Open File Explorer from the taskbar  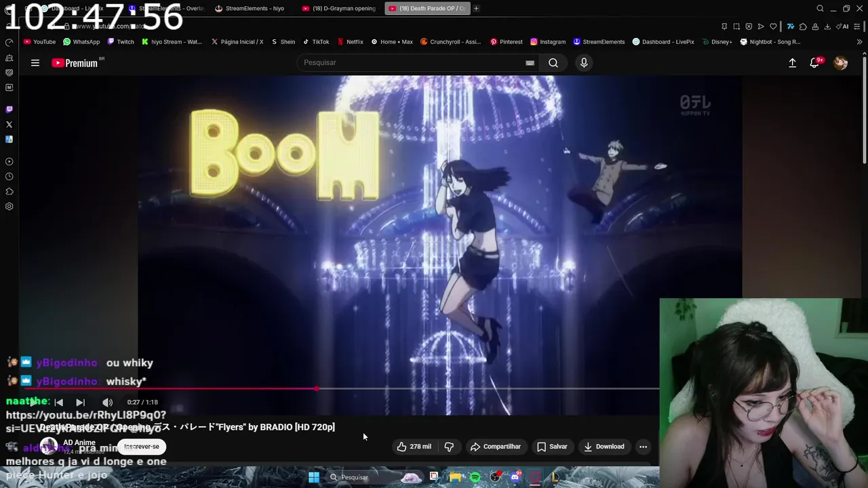[x=455, y=477]
